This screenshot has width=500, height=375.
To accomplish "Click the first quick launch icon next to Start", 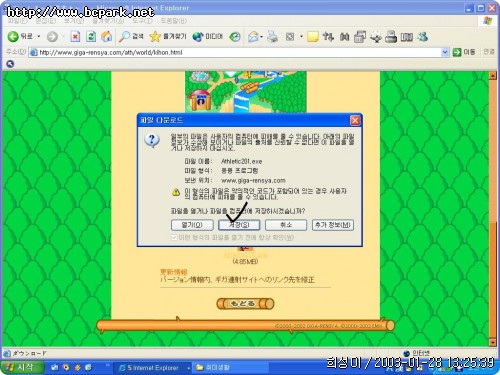I will coord(55,368).
